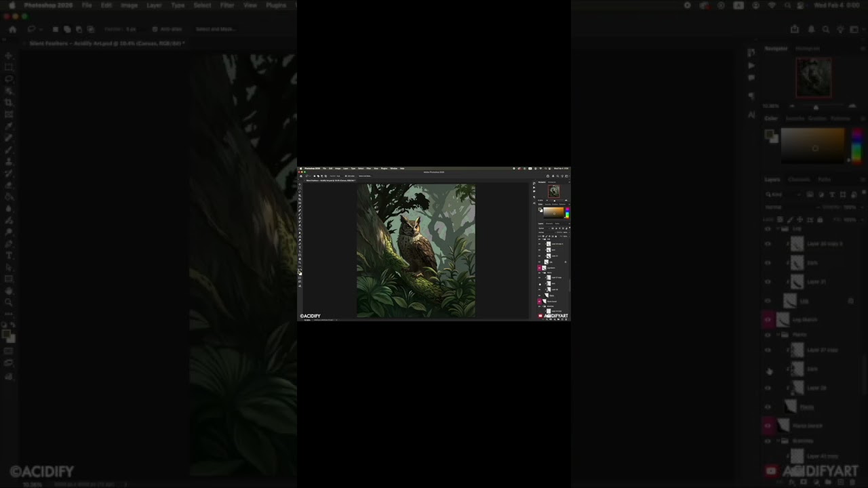The image size is (868, 488).
Task: Click the Home icon in dimmed backdrop options bar
Action: coord(12,29)
